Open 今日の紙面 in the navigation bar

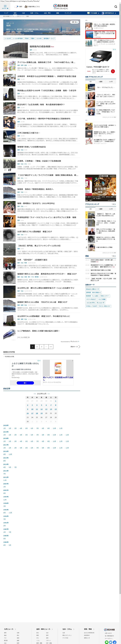click(x=93, y=13)
